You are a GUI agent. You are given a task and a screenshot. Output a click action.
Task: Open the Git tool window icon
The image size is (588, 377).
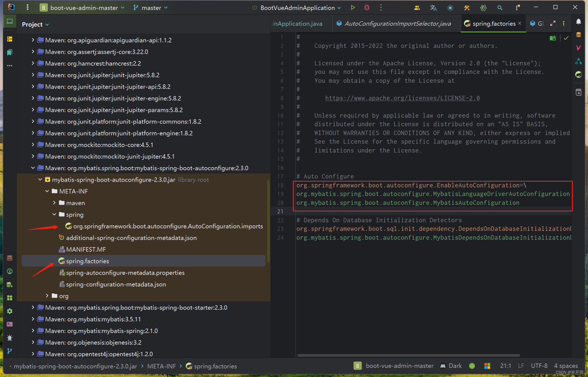tap(10, 351)
